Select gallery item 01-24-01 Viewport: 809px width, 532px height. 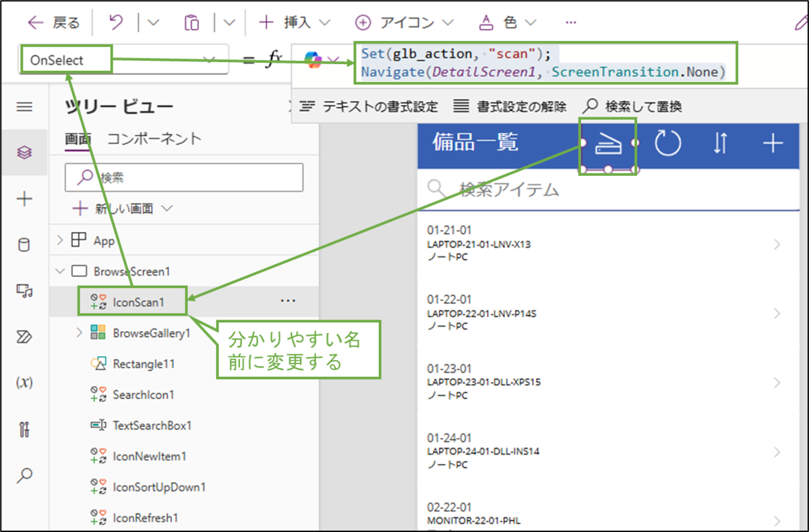[x=609, y=452]
